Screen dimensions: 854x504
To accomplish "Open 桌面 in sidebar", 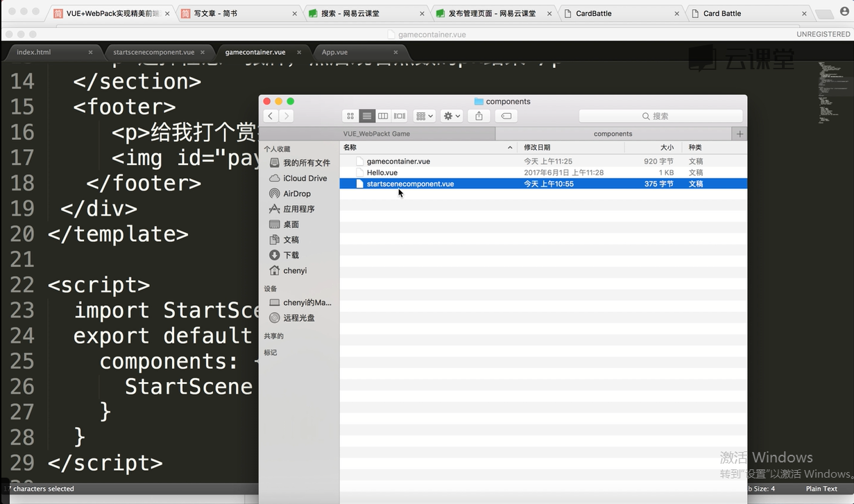I will click(284, 224).
